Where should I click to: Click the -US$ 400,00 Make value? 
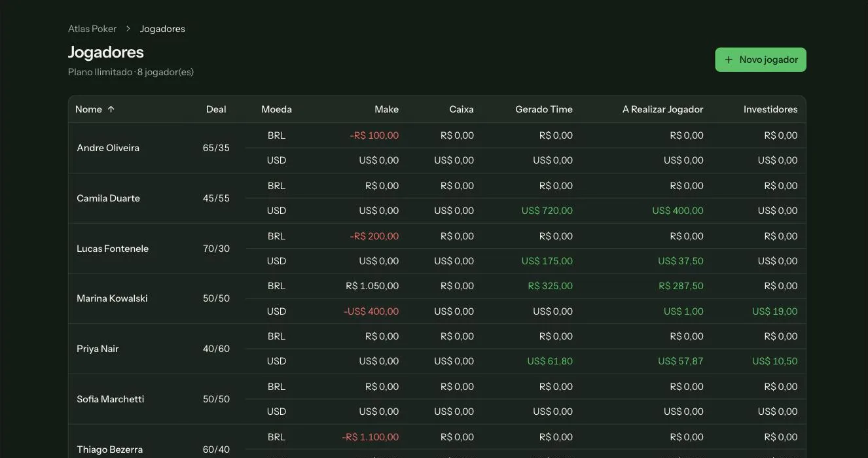pyautogui.click(x=371, y=311)
